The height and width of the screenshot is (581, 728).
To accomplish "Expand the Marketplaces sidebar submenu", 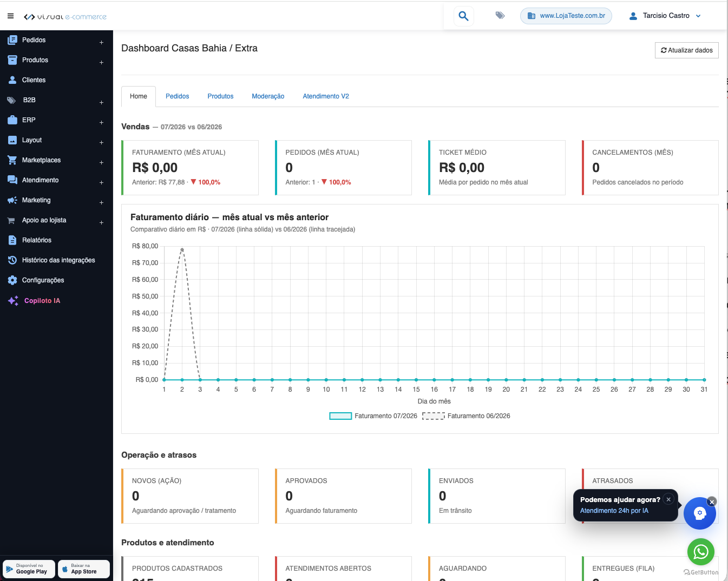I will pos(101,163).
